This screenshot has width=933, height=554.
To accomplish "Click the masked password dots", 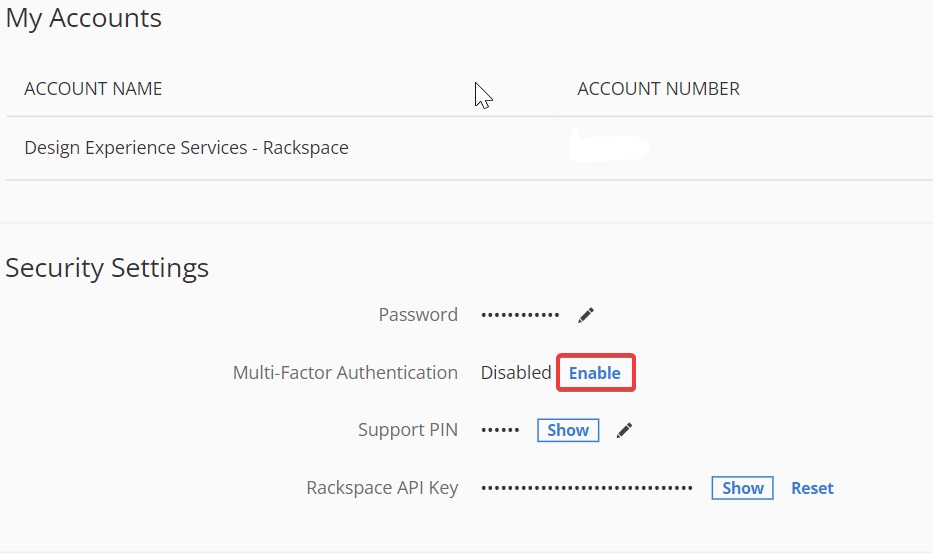I will (x=520, y=315).
